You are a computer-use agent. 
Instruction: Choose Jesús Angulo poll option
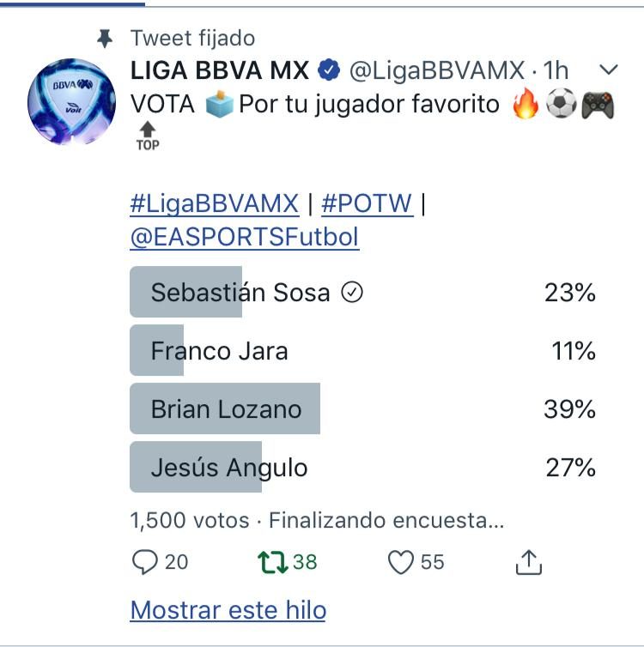point(363,467)
